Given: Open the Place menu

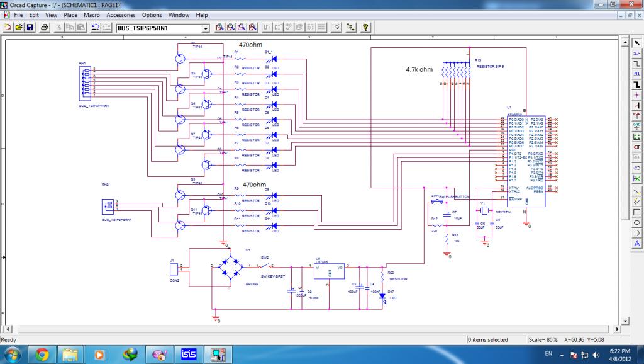Looking at the screenshot, I should (x=70, y=14).
